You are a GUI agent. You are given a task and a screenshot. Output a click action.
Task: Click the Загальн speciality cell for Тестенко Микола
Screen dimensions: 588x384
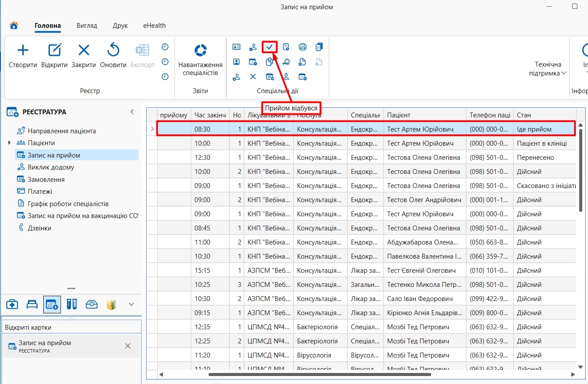[365, 285]
